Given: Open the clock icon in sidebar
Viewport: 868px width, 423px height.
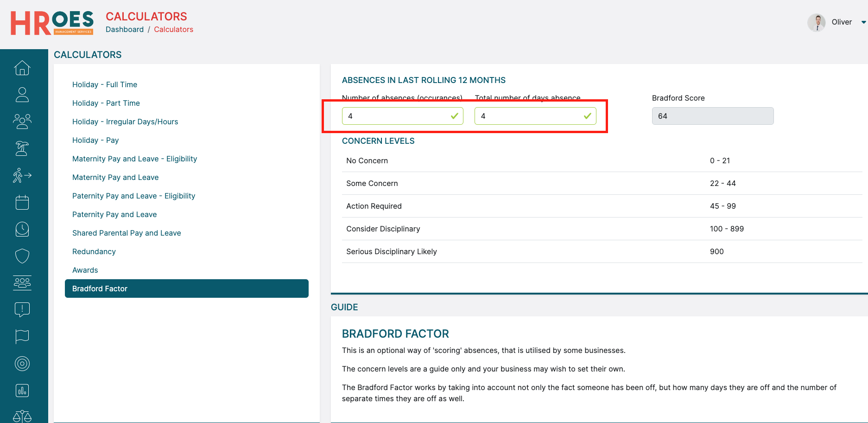Looking at the screenshot, I should 22,229.
